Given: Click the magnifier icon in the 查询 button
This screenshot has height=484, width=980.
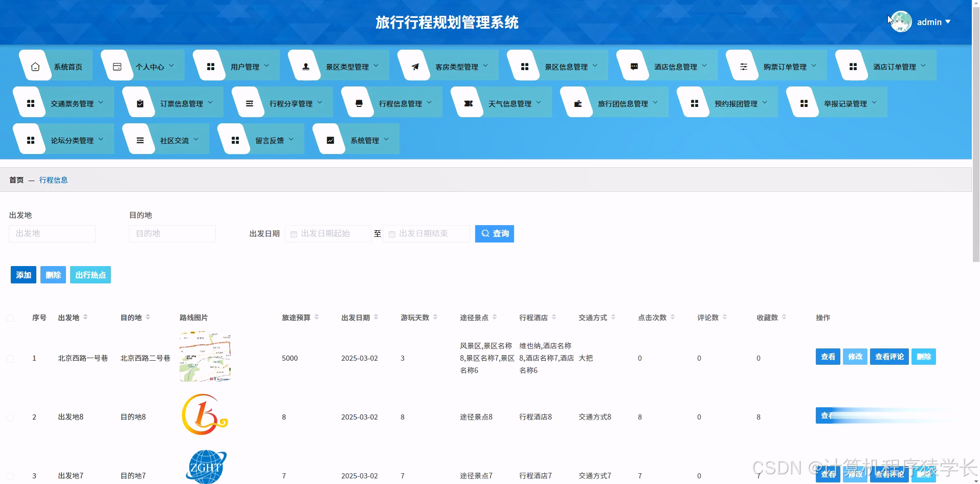Looking at the screenshot, I should point(485,233).
